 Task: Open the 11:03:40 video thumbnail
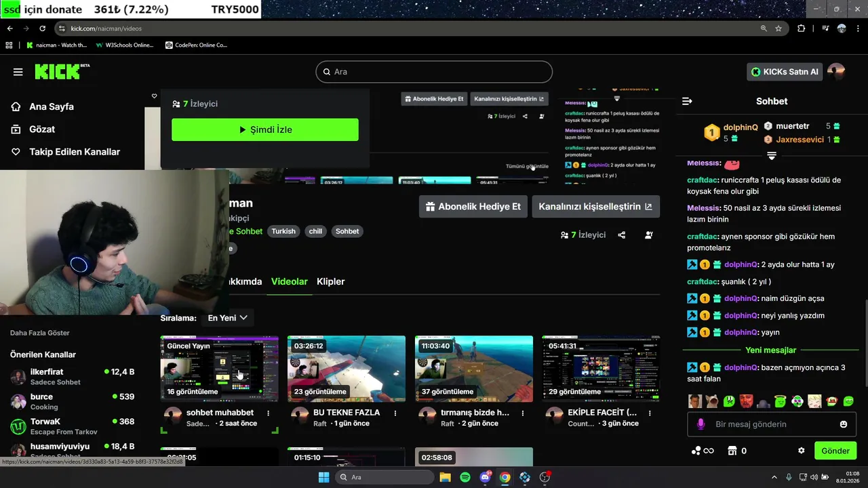pos(474,369)
